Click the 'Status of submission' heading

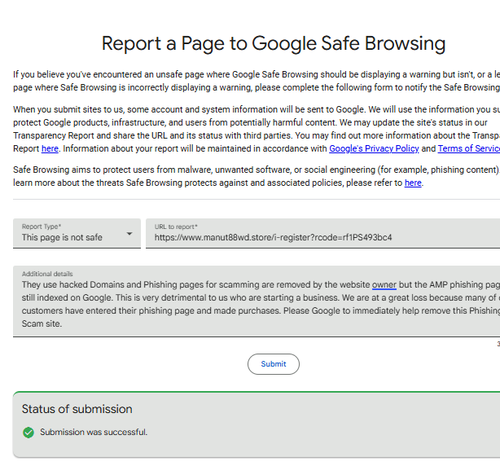click(77, 409)
